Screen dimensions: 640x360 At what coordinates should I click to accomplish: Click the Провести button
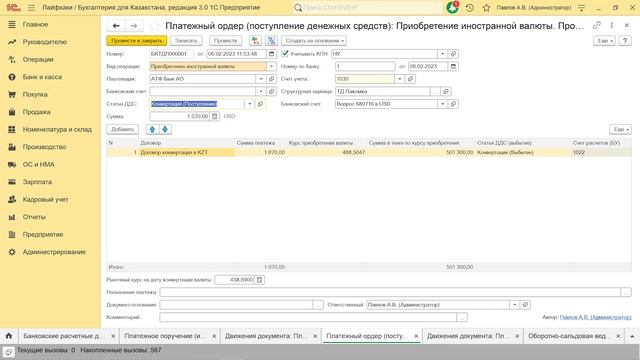click(x=225, y=40)
